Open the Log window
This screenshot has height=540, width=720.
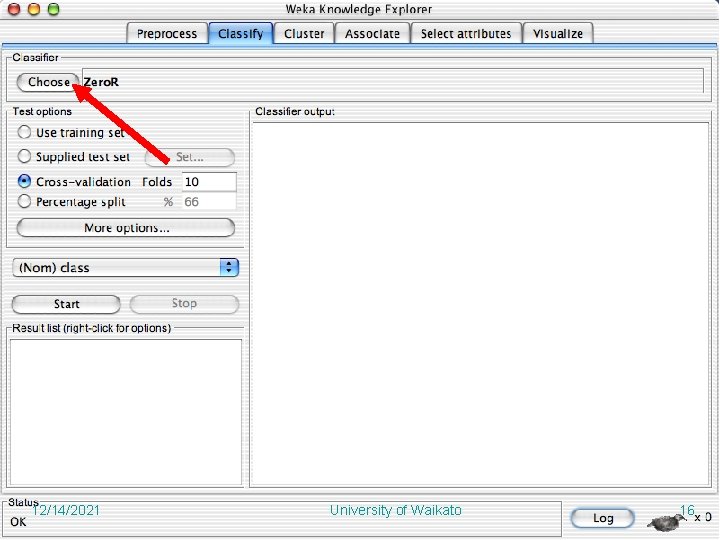tap(602, 518)
